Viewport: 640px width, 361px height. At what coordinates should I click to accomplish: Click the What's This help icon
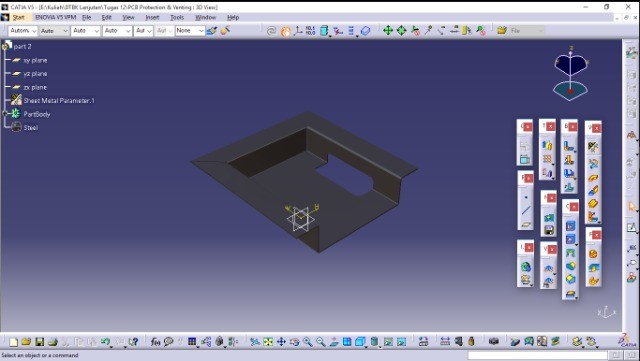coord(133,341)
